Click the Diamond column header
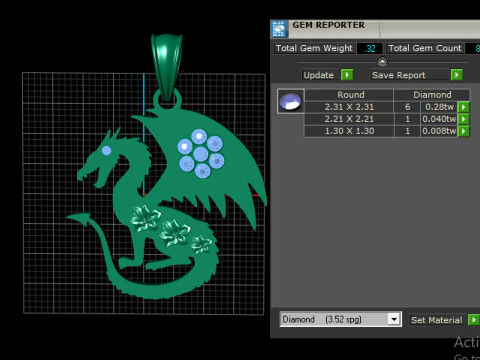The width and height of the screenshot is (480, 360). tap(432, 95)
